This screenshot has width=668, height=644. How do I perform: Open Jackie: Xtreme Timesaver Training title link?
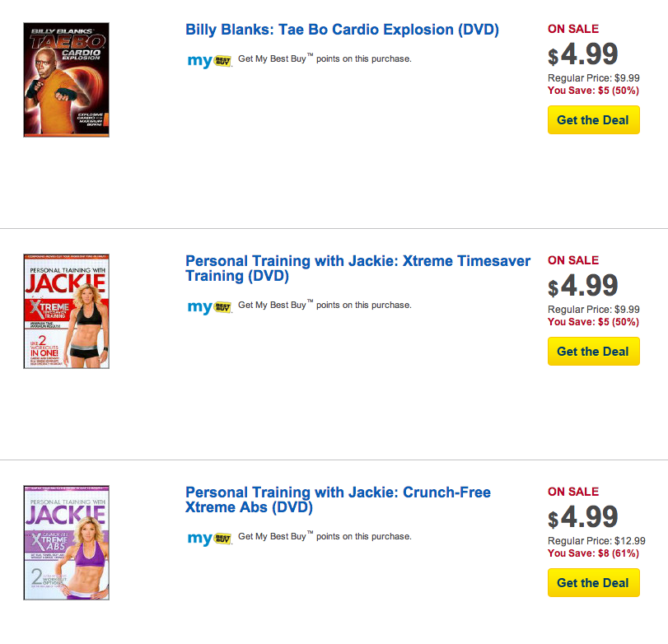coord(357,268)
